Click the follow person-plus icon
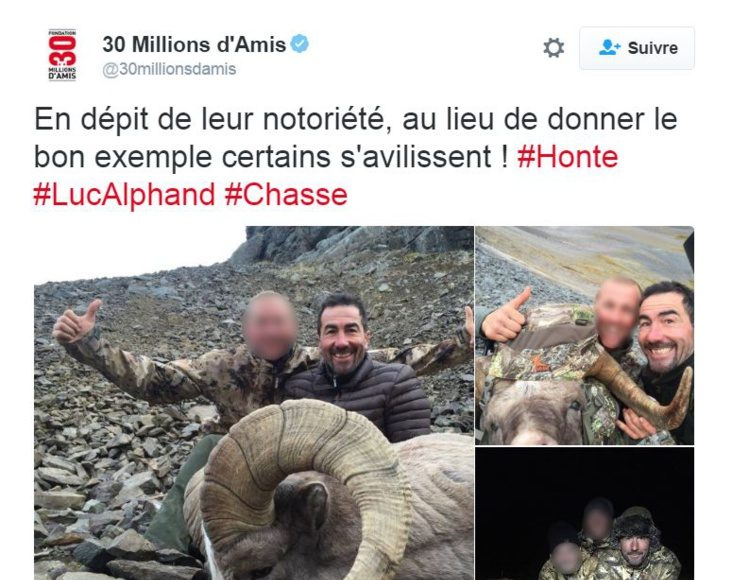 click(610, 48)
